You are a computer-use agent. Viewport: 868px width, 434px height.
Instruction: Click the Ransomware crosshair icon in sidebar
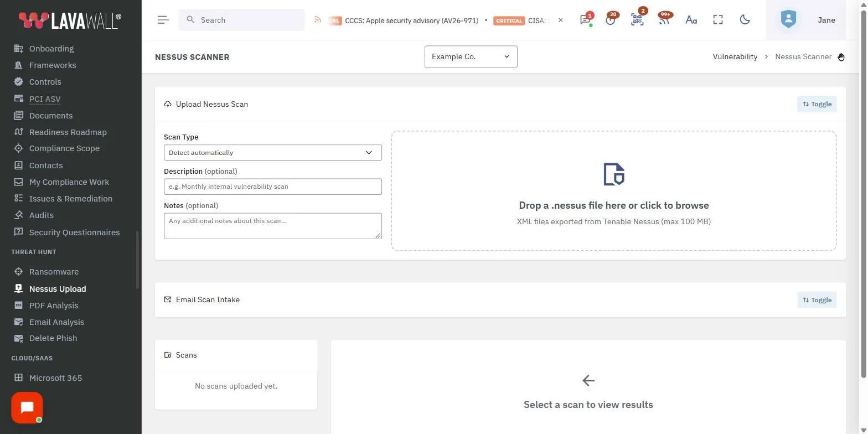tap(18, 272)
